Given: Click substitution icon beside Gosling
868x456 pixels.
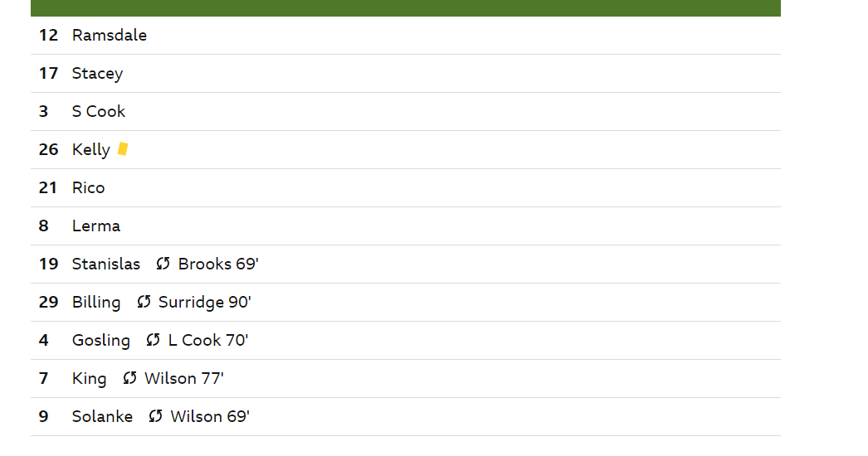Looking at the screenshot, I should (x=154, y=340).
